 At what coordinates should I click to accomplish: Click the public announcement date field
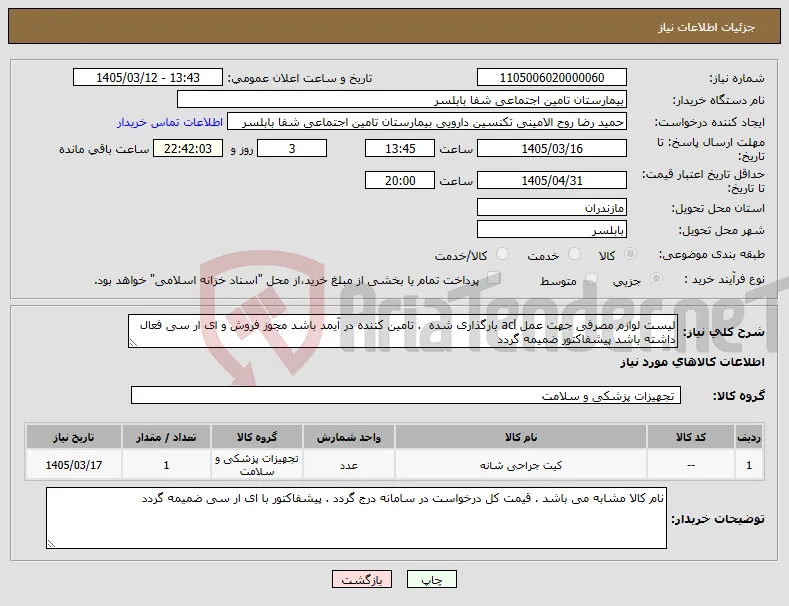[148, 78]
